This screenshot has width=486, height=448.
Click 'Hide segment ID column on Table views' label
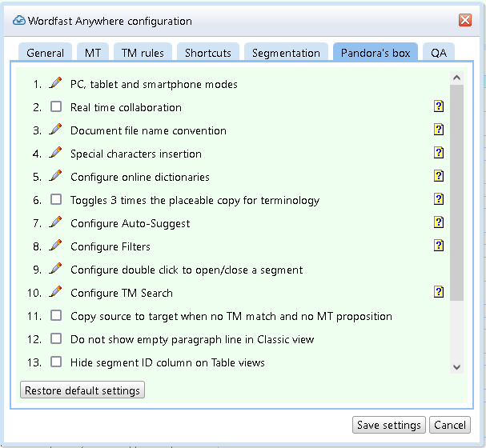pos(167,362)
